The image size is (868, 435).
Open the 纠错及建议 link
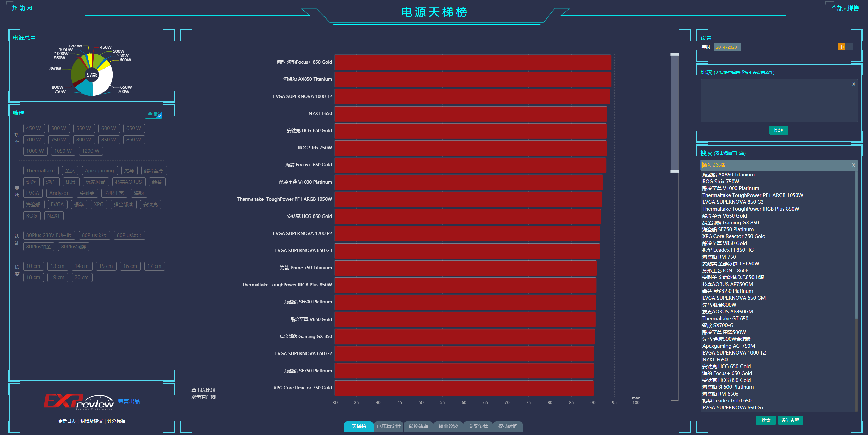point(91,421)
